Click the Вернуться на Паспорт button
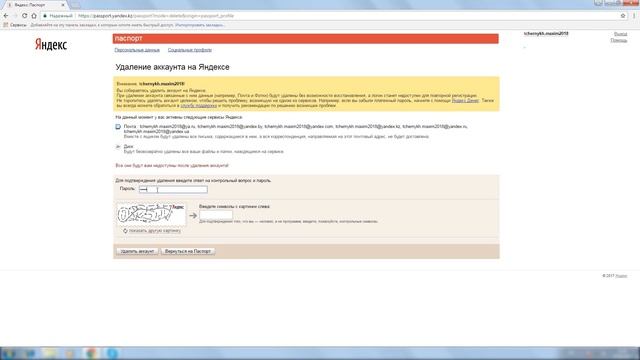Screen dimensions: 640x360 click(x=188, y=251)
